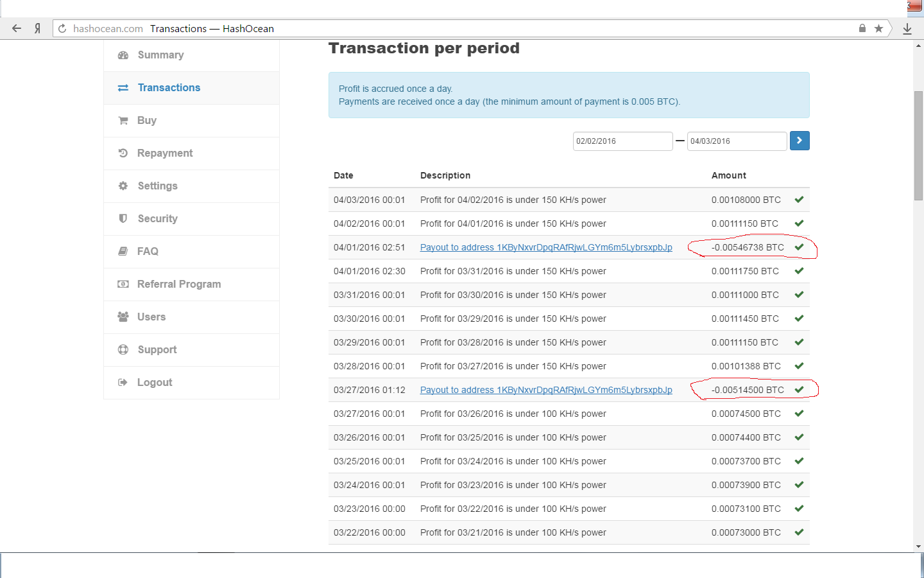Image resolution: width=924 pixels, height=578 pixels.
Task: Click the start date field 02/02/2016
Action: pos(622,141)
